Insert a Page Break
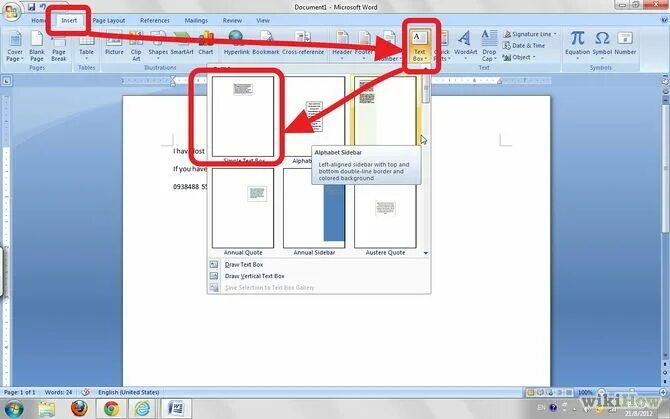 [59, 46]
